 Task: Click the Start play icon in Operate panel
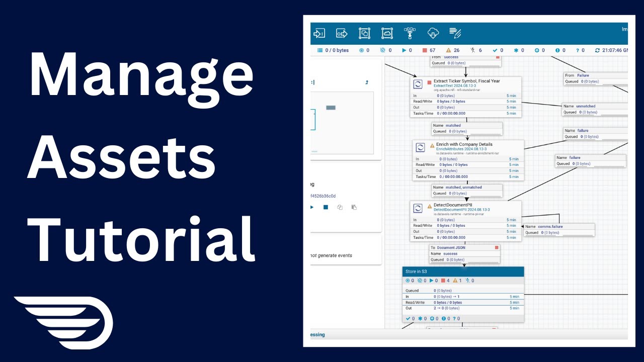point(312,207)
